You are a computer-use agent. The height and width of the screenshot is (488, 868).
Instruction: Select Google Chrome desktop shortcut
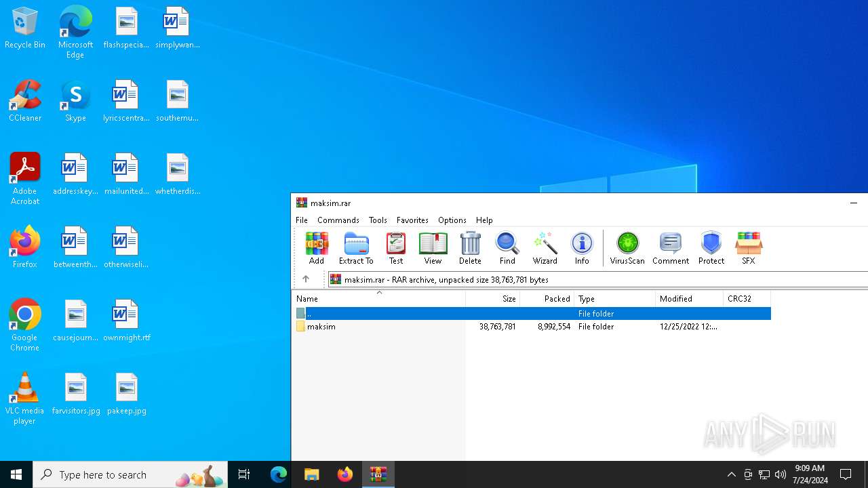(x=25, y=325)
